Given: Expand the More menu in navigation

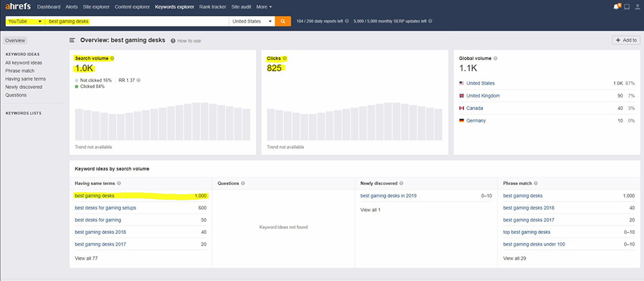Looking at the screenshot, I should 263,6.
